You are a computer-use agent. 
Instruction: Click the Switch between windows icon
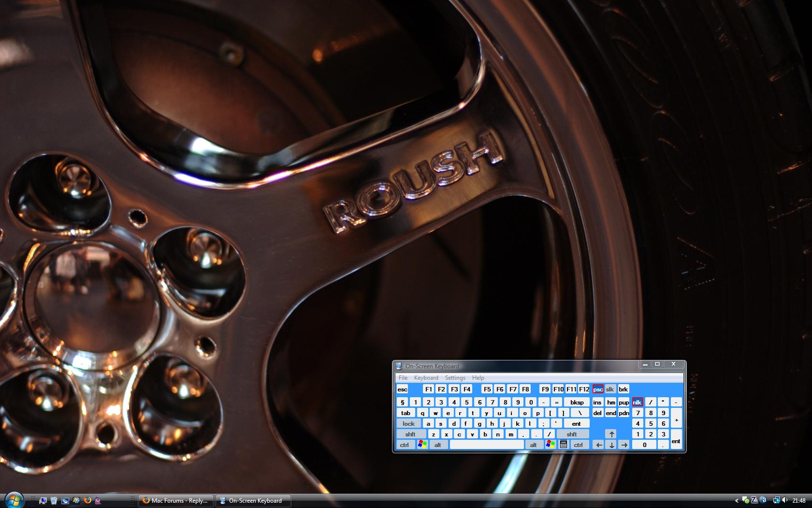point(65,501)
